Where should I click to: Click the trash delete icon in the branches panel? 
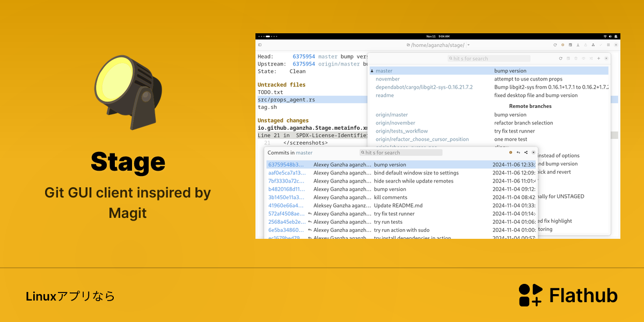576,58
